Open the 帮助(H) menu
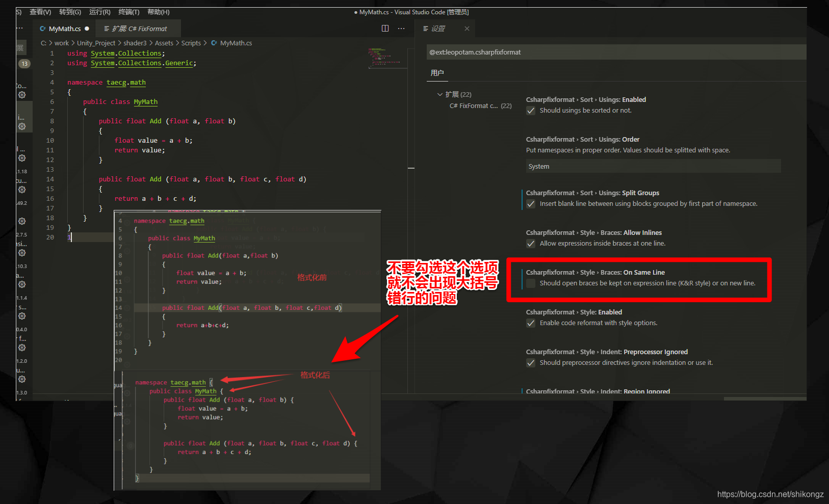The image size is (829, 504). click(x=158, y=12)
